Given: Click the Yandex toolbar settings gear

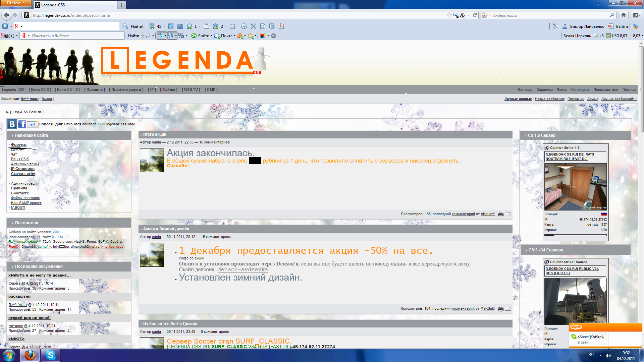Looking at the screenshot, I should pyautogui.click(x=273, y=36).
